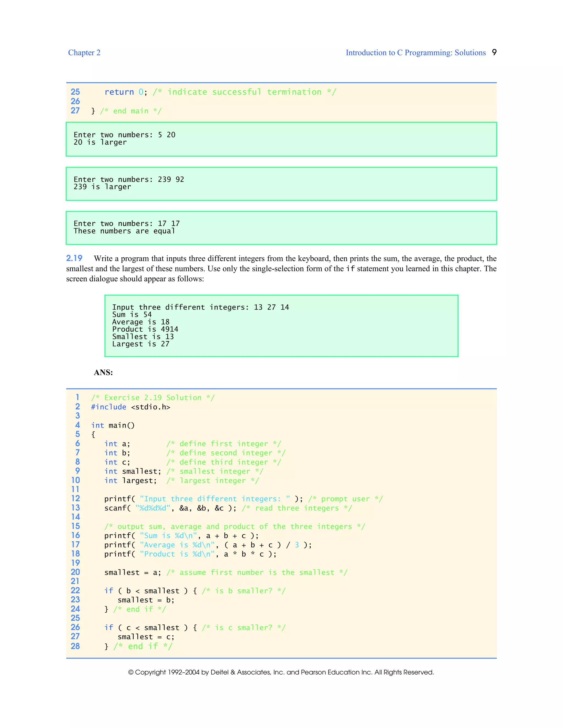Click the '#include <stdio.h>' line
The width and height of the screenshot is (563, 728).
131,407
